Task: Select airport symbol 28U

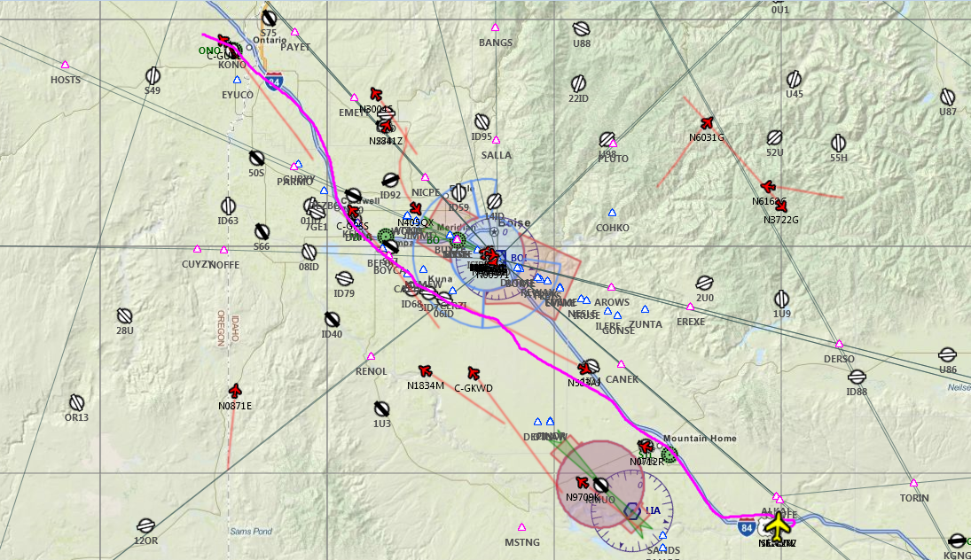Action: [x=124, y=316]
